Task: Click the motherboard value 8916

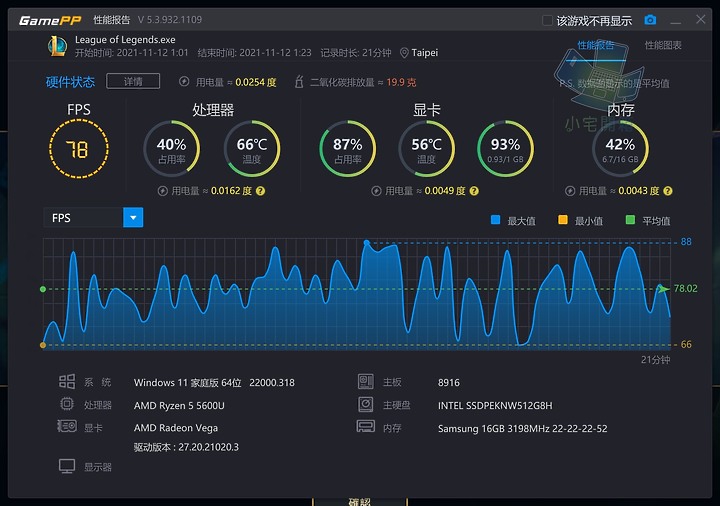Action: (x=449, y=382)
